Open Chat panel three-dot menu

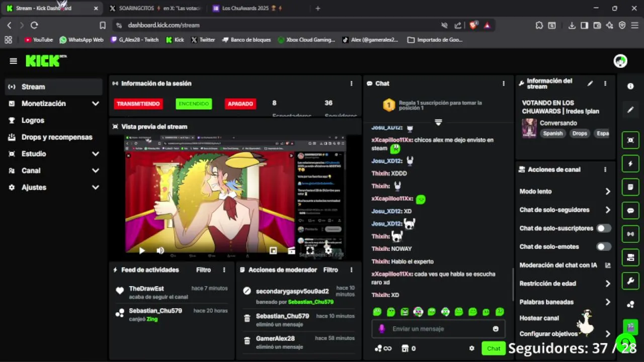tap(504, 83)
